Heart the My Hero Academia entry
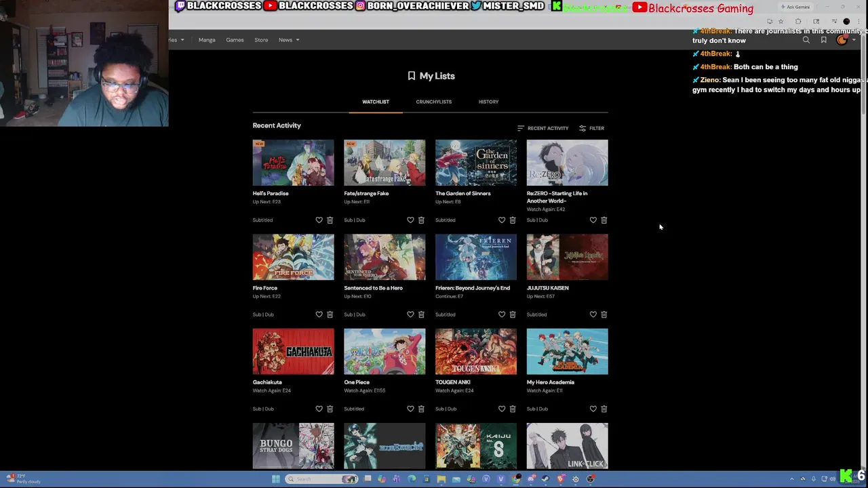The image size is (868, 488). [x=593, y=409]
